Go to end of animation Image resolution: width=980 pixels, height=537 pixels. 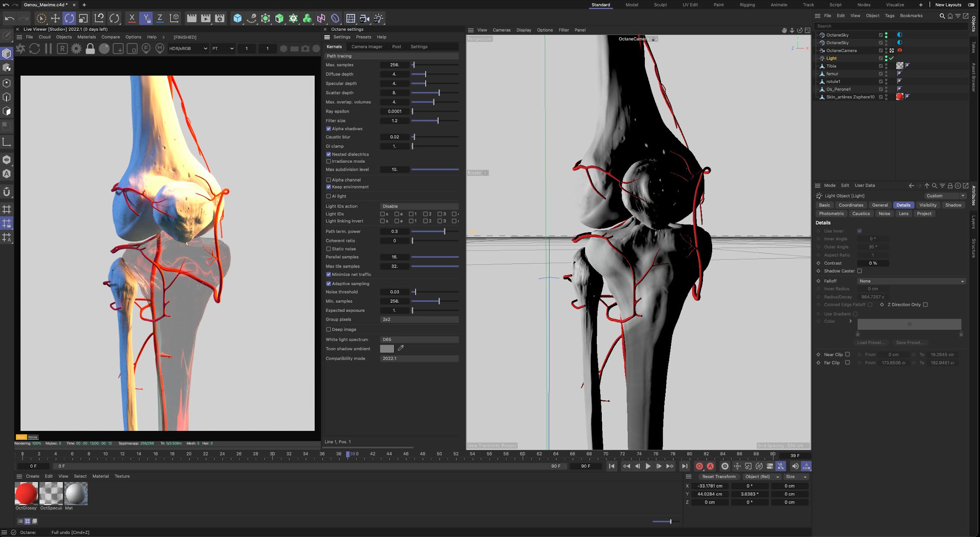[684, 466]
